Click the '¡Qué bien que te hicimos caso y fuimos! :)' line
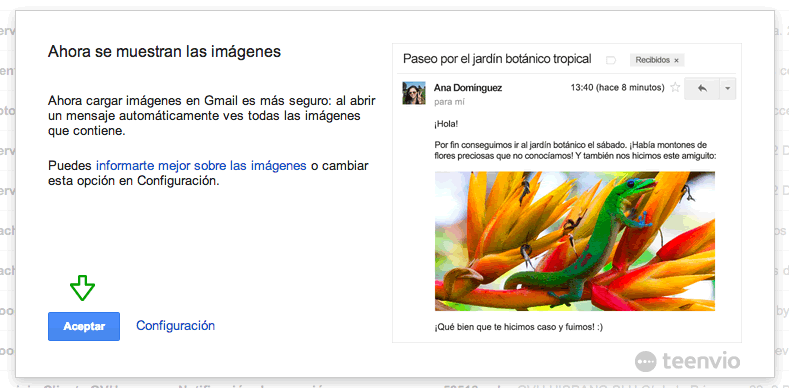The image size is (789, 388). [519, 327]
